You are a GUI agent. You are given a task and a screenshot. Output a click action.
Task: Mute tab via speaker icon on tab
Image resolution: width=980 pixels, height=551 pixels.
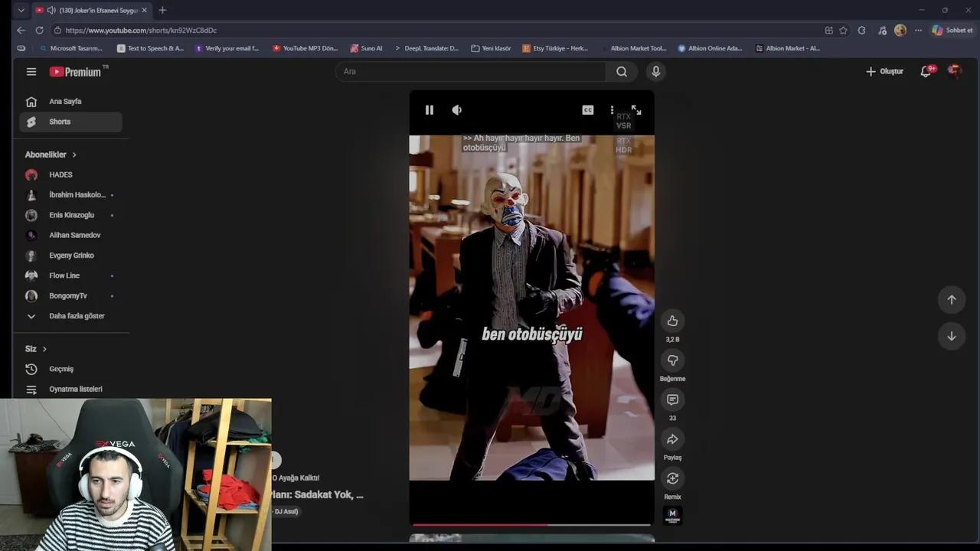point(51,10)
